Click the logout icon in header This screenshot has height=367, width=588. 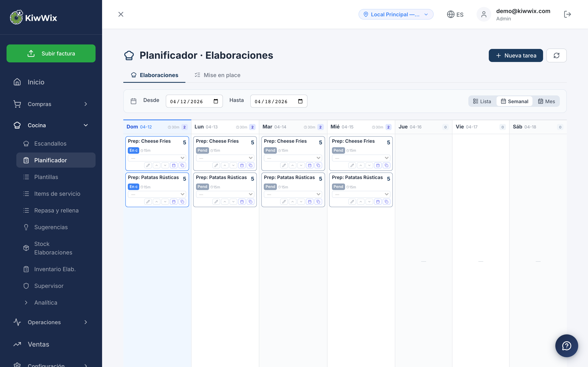(x=567, y=14)
